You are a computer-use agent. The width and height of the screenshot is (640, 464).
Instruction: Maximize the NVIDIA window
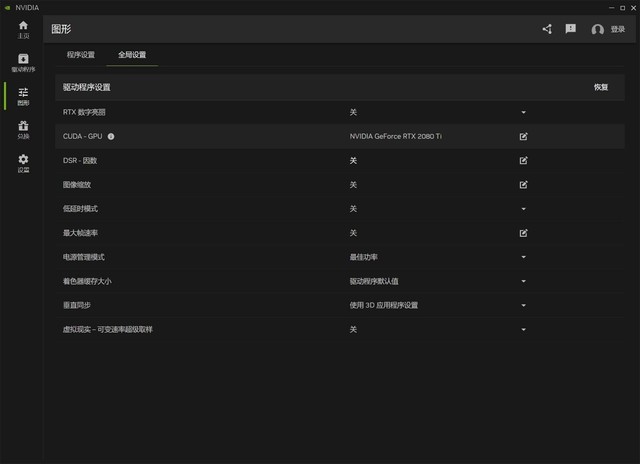[622, 8]
